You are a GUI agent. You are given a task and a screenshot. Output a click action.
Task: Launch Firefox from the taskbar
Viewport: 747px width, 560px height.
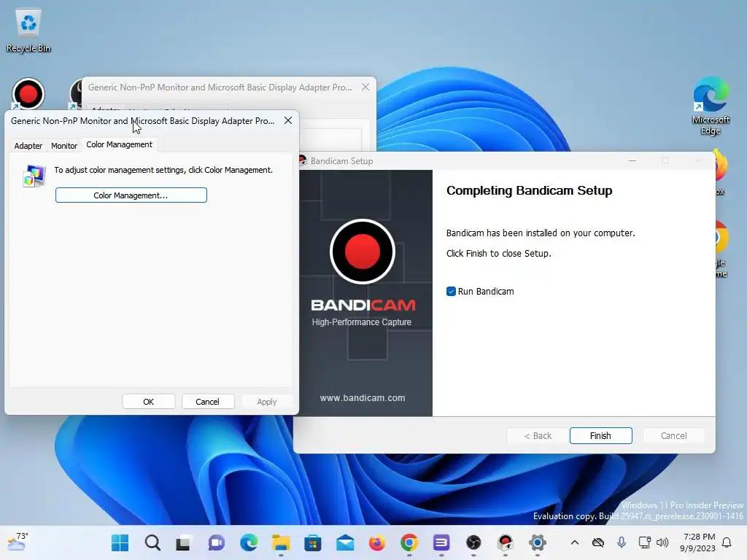[x=377, y=542]
